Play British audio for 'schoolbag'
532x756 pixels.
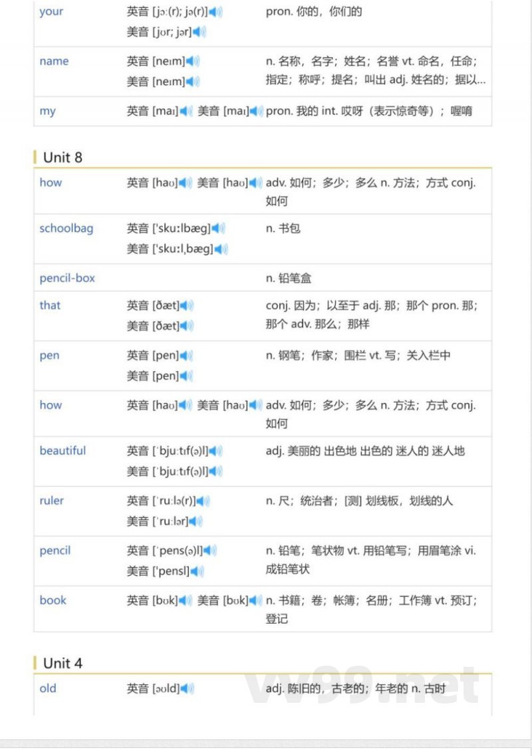tap(219, 229)
